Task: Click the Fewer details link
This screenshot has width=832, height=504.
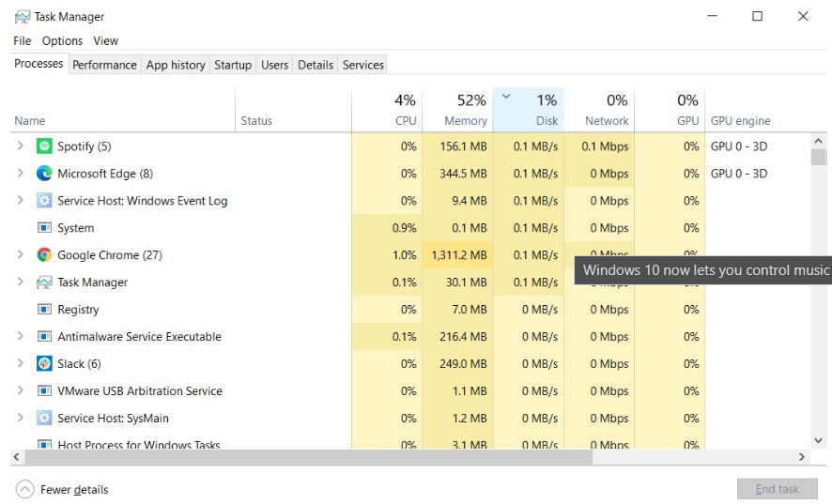Action: pyautogui.click(x=74, y=490)
